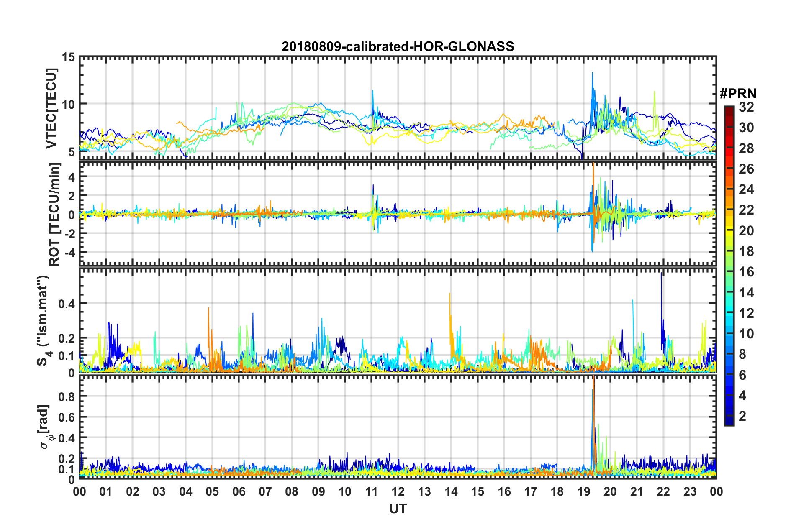Viewport: 796px width, 532px height.
Task: Click the "#PRN" colorbar heading
Action: pos(738,94)
